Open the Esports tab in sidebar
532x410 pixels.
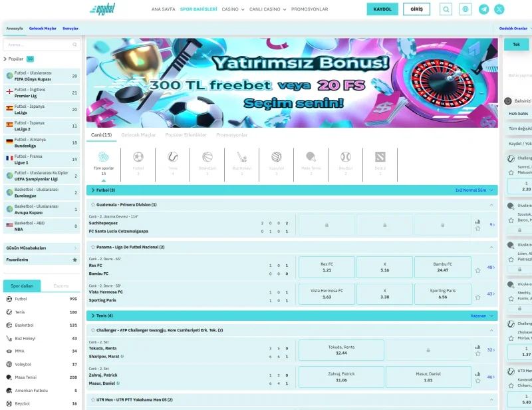coord(61,286)
